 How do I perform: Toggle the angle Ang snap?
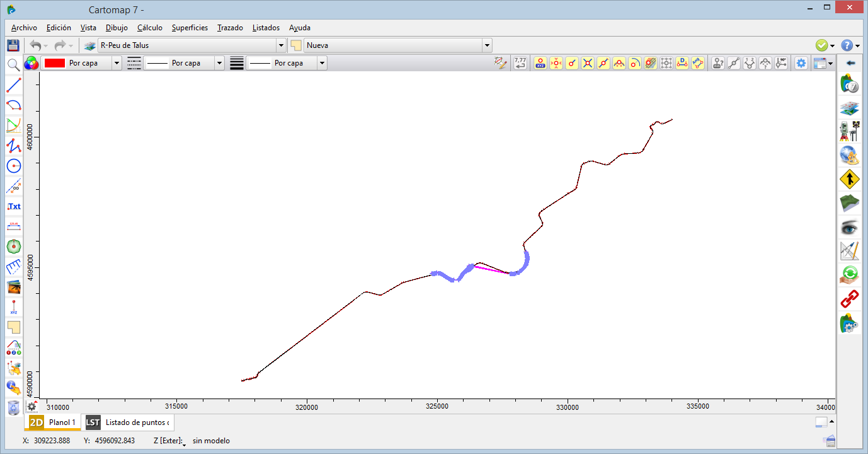[x=698, y=63]
